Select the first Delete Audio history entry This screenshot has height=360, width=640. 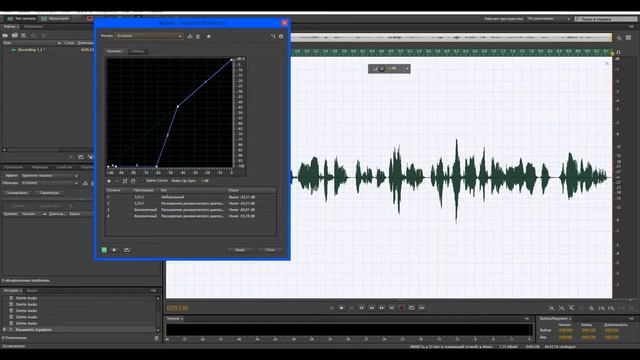[26, 298]
